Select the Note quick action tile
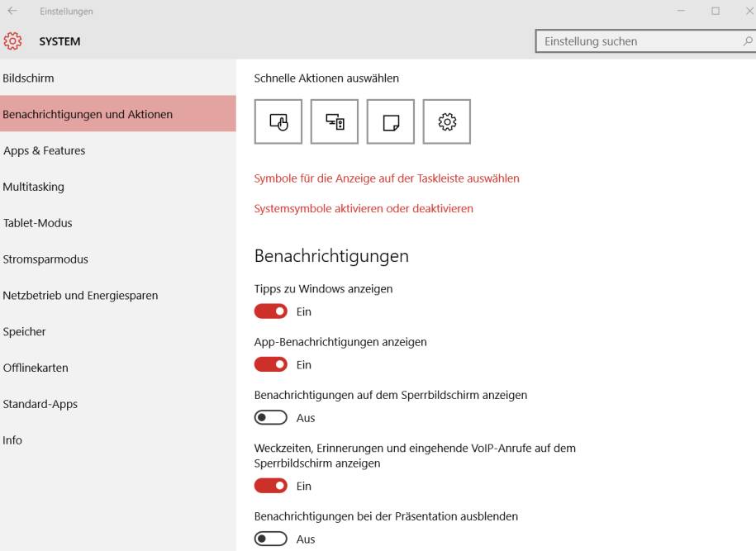This screenshot has width=756, height=551. pos(391,121)
